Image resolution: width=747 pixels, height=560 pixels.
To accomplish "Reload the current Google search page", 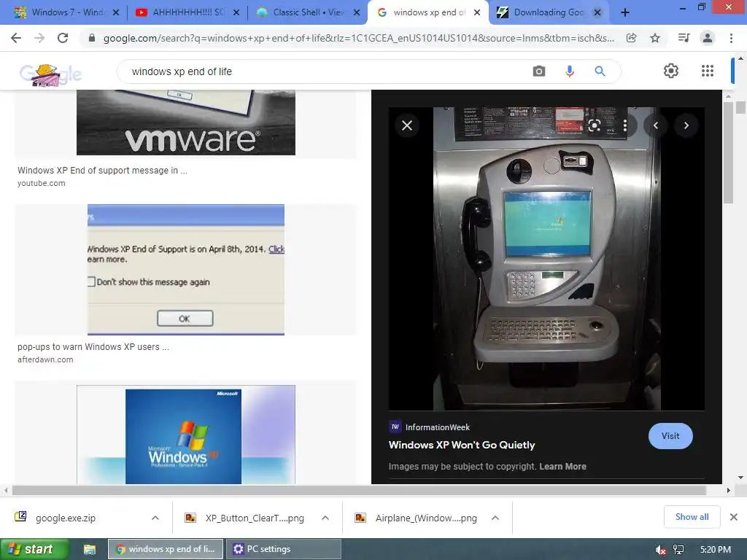I will point(63,38).
